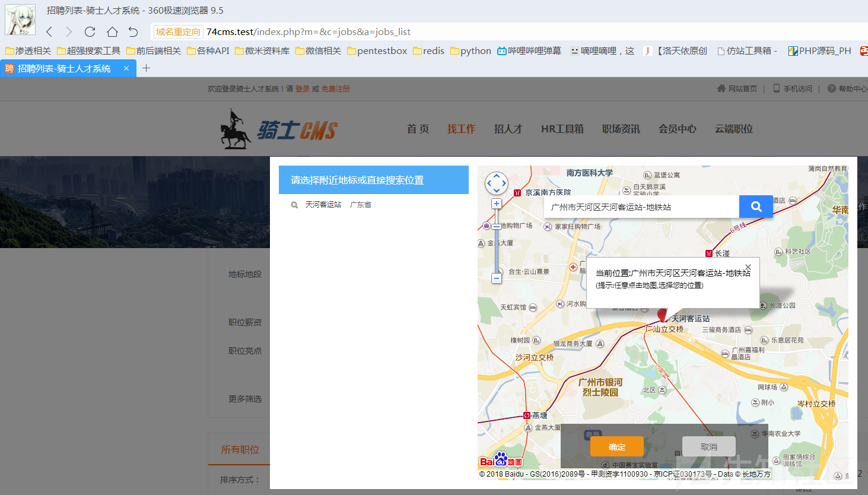The image size is (868, 495).
Task: Click the 手机访问 phone icon link
Action: click(792, 88)
